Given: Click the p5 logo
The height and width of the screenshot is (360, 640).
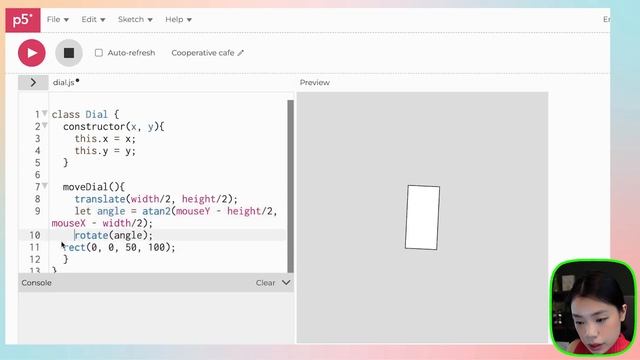Looking at the screenshot, I should [23, 20].
